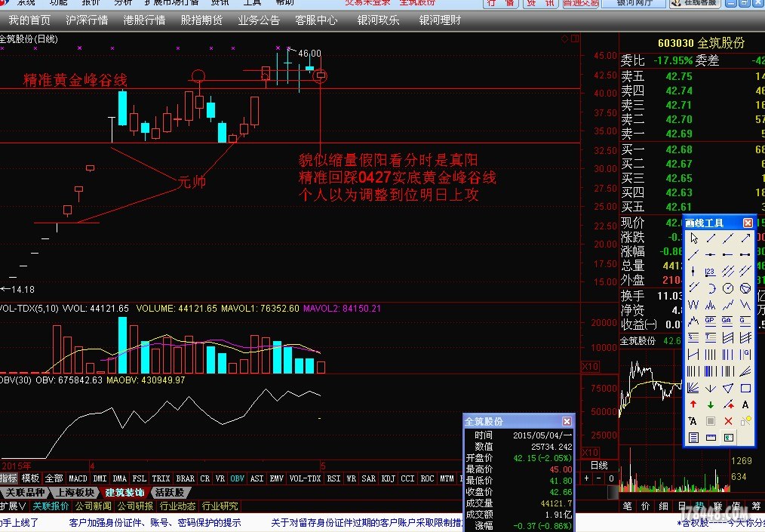The height and width of the screenshot is (532, 765).
Task: Open 银河网厅 button
Action: click(634, 3)
